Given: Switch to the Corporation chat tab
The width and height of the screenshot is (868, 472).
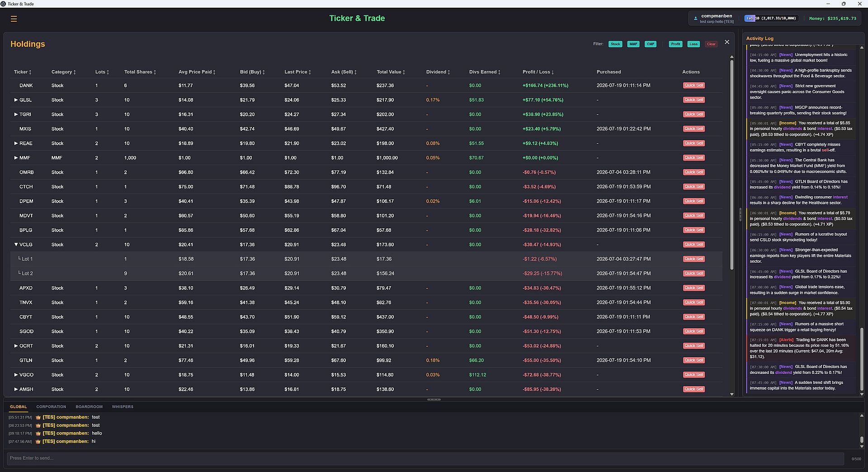Looking at the screenshot, I should (51, 406).
